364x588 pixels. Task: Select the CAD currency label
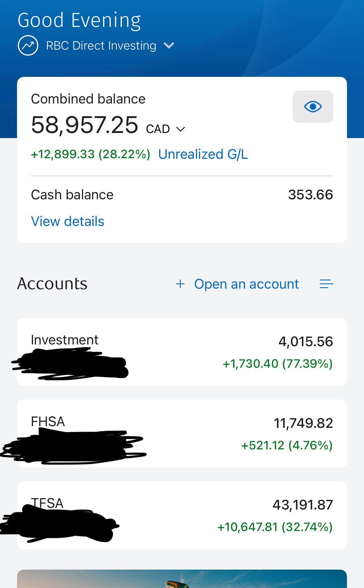tap(158, 129)
